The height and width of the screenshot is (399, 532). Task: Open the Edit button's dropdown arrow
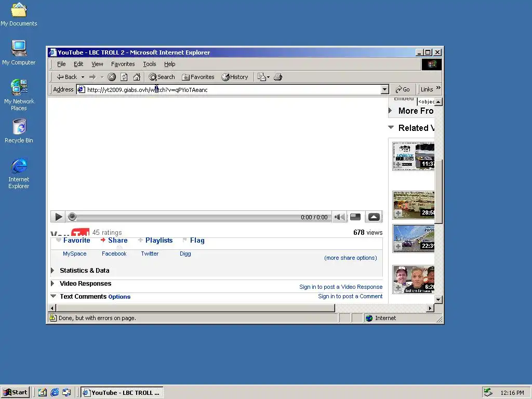pyautogui.click(x=268, y=77)
